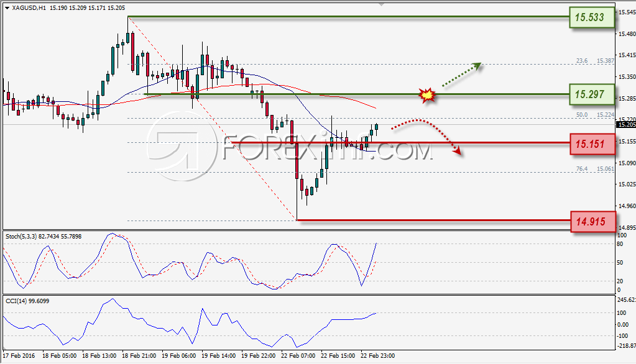Click the 15.480 price axis value
636x364 pixels.
click(627, 34)
